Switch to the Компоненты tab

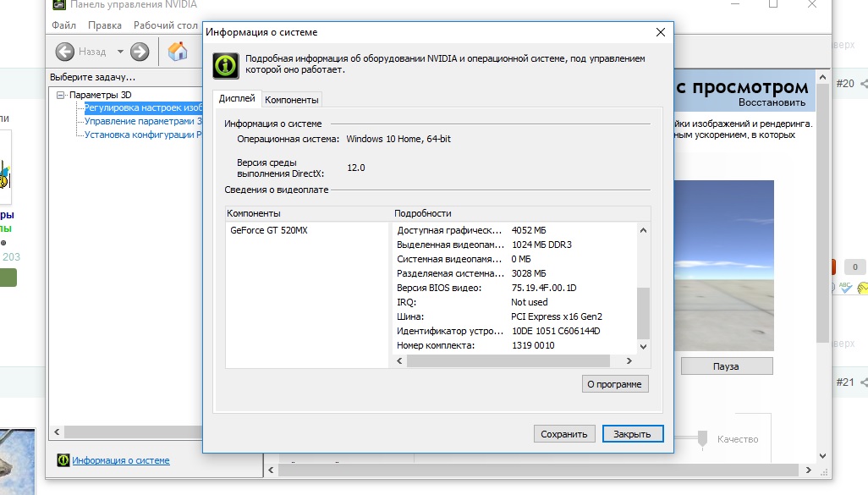pyautogui.click(x=292, y=100)
